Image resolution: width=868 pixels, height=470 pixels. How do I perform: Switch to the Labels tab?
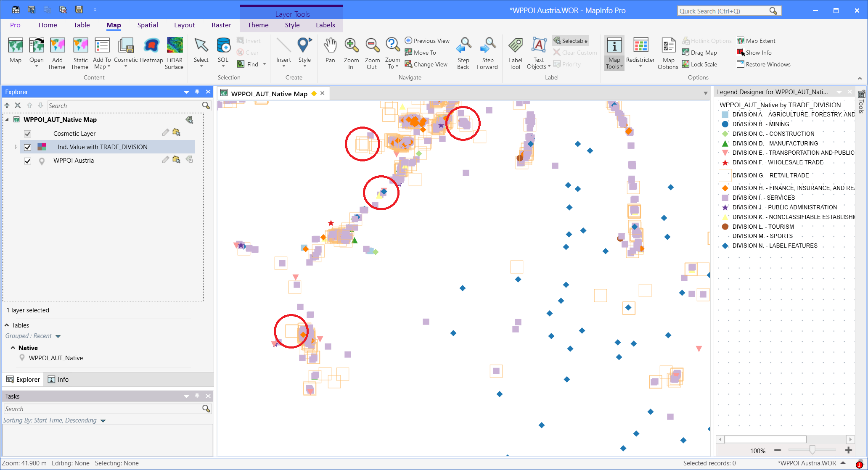click(325, 25)
